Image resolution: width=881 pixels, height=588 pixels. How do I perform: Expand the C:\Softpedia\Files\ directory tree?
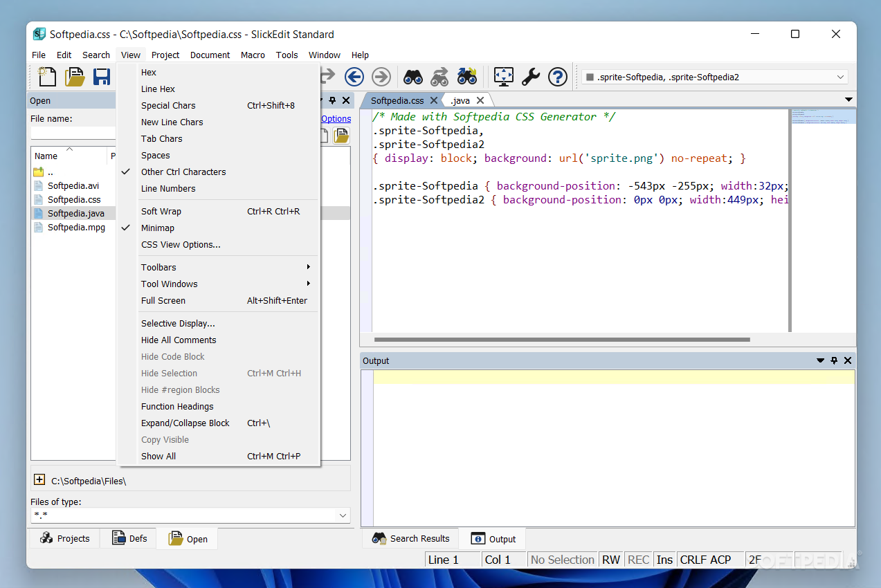[39, 479]
